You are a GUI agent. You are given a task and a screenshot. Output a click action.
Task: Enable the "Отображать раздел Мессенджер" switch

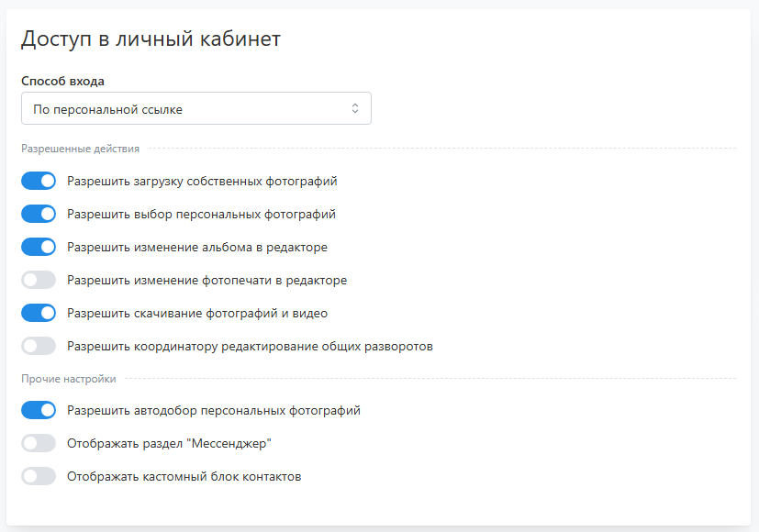(x=39, y=443)
